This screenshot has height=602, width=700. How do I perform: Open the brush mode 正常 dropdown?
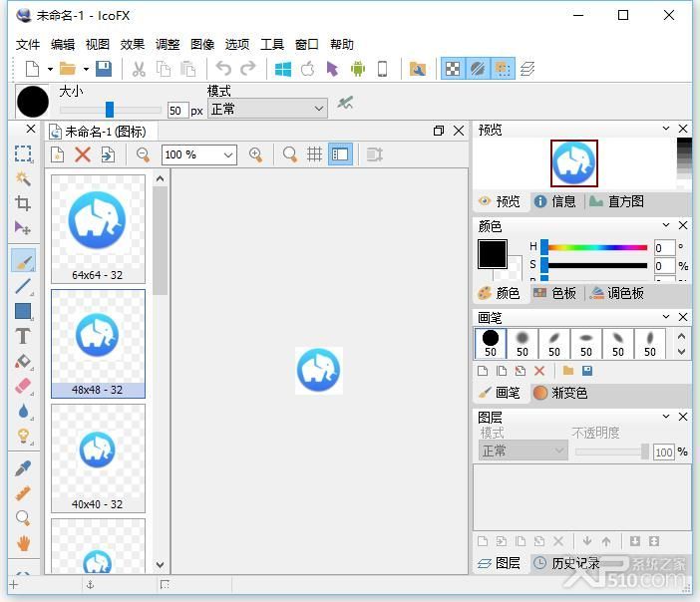[x=267, y=109]
